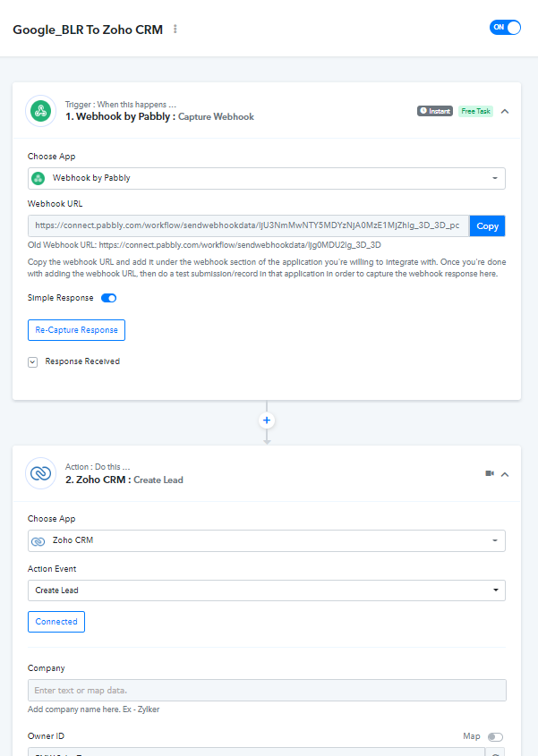This screenshot has width=538, height=756.
Task: Open the video tutorial camera icon
Action: tap(490, 473)
